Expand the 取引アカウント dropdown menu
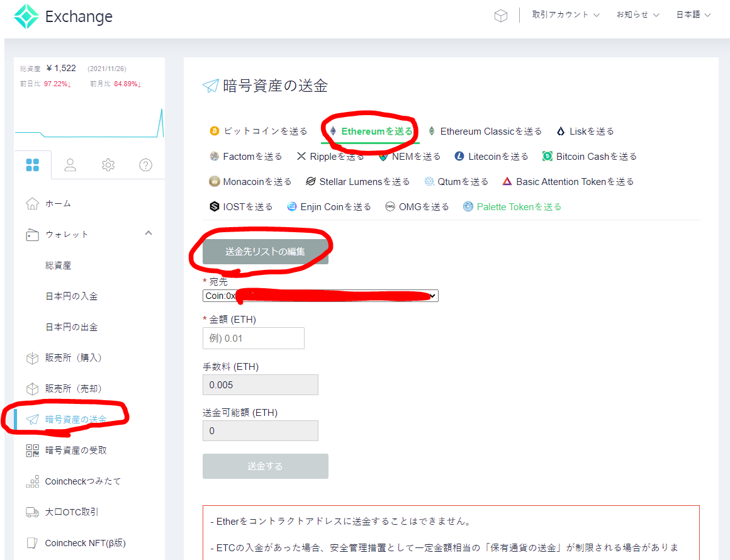Viewport: 730px width, 560px height. [x=565, y=14]
